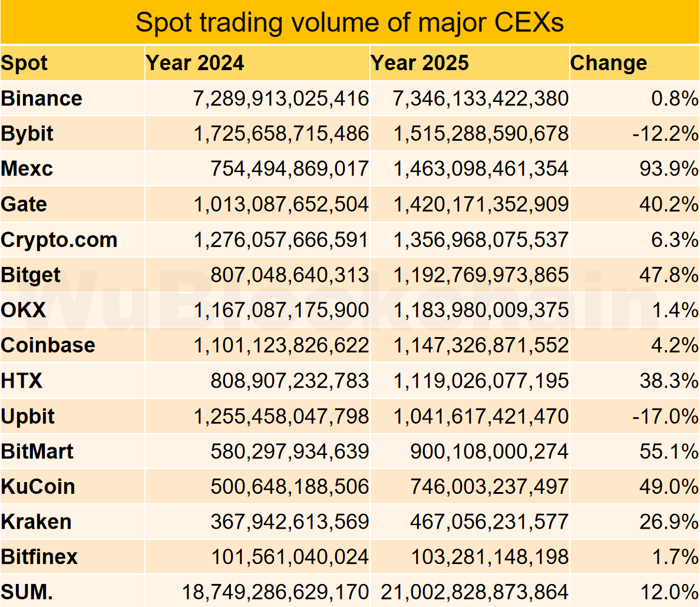Click Mexc's 93.9% change cell
The image size is (700, 607).
[669, 169]
